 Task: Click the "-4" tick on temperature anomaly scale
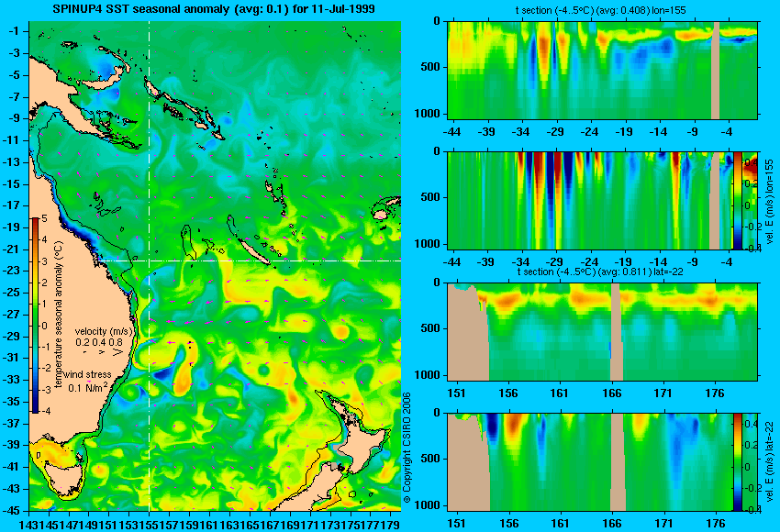coord(45,411)
